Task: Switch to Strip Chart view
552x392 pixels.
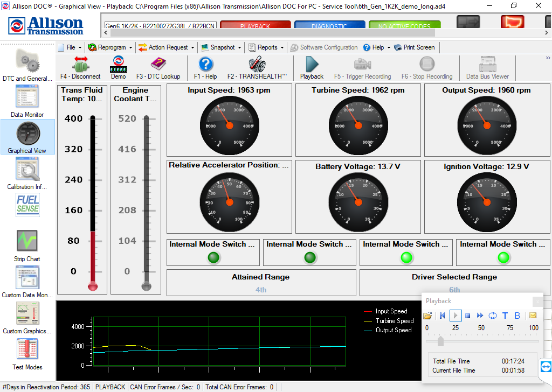Action: [27, 246]
